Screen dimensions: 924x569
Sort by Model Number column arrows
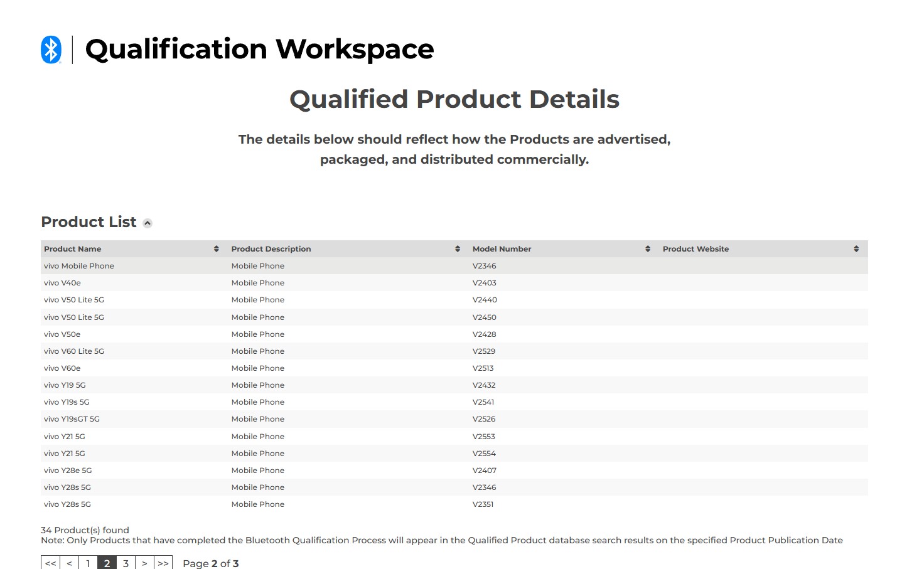pyautogui.click(x=647, y=249)
